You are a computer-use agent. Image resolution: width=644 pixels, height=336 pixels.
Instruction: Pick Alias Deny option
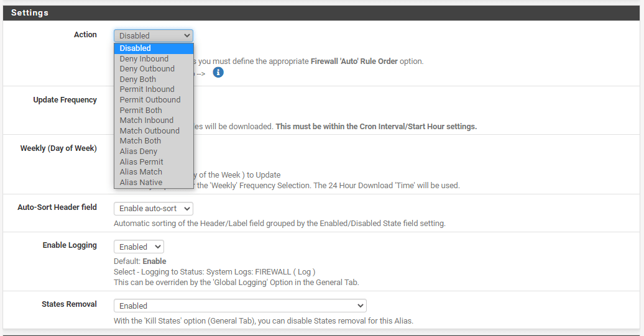154,152
